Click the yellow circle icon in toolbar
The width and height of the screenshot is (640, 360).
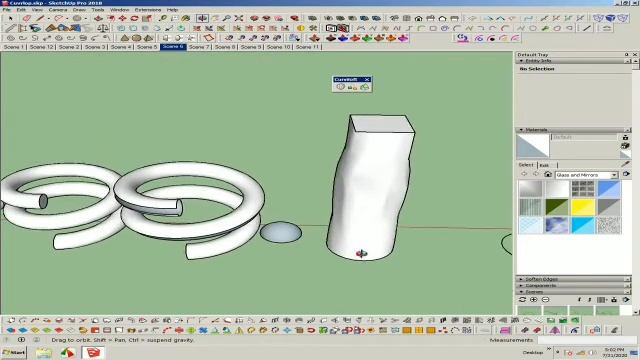point(301,28)
